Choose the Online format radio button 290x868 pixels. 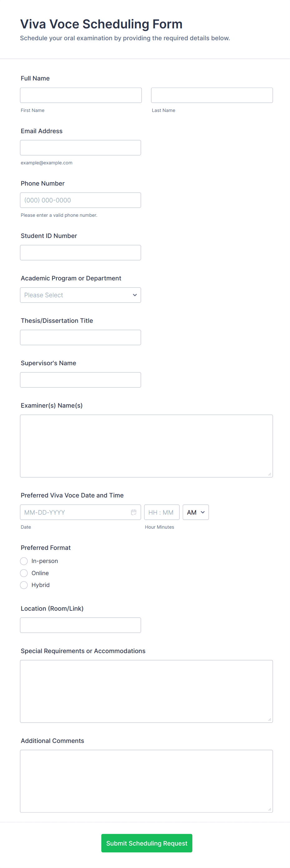point(24,573)
